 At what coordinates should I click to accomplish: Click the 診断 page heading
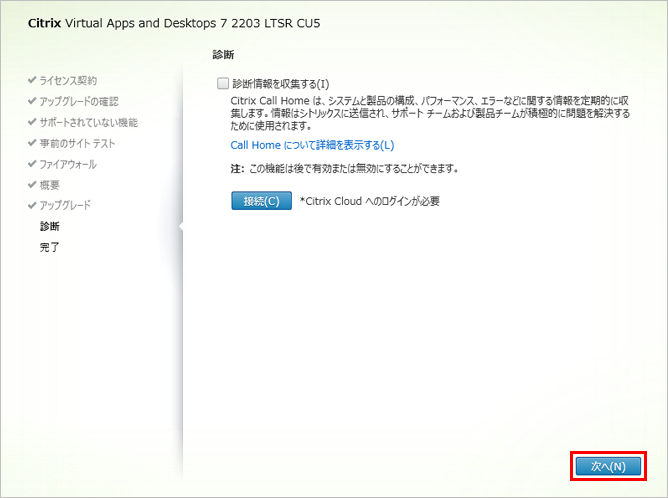(223, 55)
